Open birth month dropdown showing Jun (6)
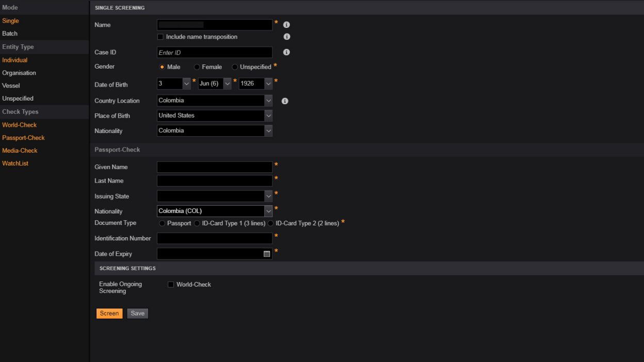This screenshot has height=362, width=644. point(227,84)
